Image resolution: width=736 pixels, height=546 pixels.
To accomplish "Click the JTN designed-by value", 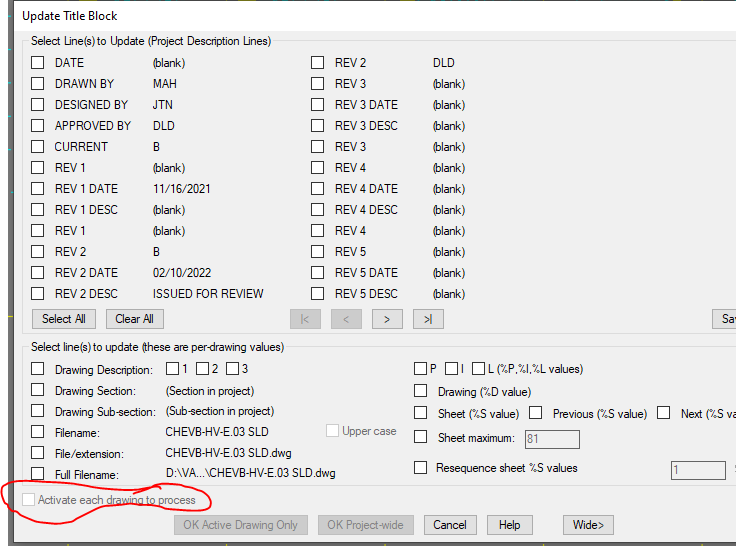I will click(x=162, y=104).
